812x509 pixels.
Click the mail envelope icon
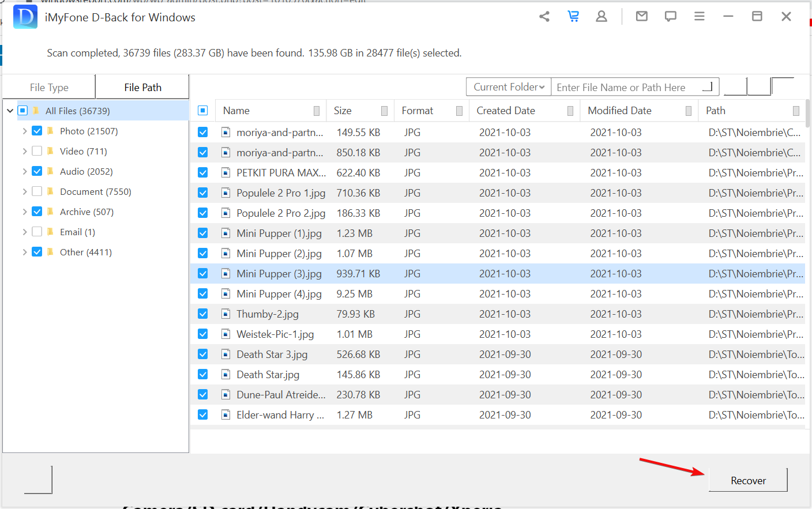pyautogui.click(x=641, y=17)
